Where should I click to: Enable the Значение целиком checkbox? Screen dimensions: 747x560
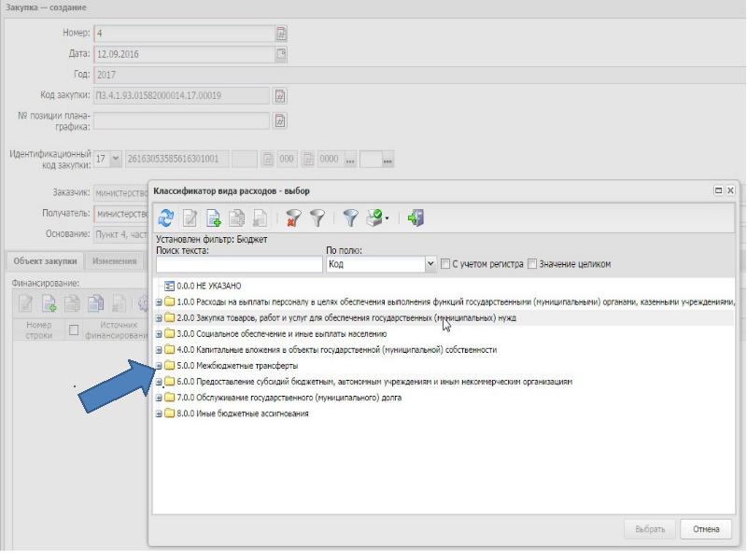click(x=532, y=264)
